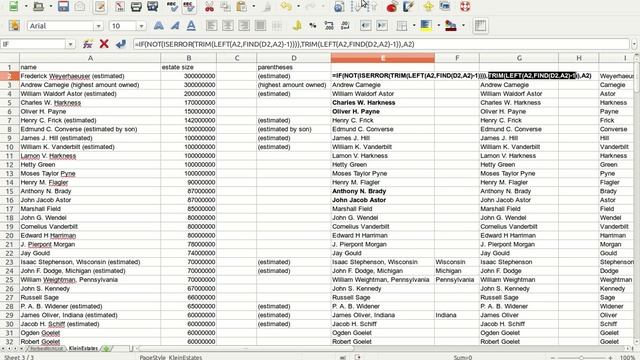
Task: Click the Decrease Indent icon
Action: [365, 26]
